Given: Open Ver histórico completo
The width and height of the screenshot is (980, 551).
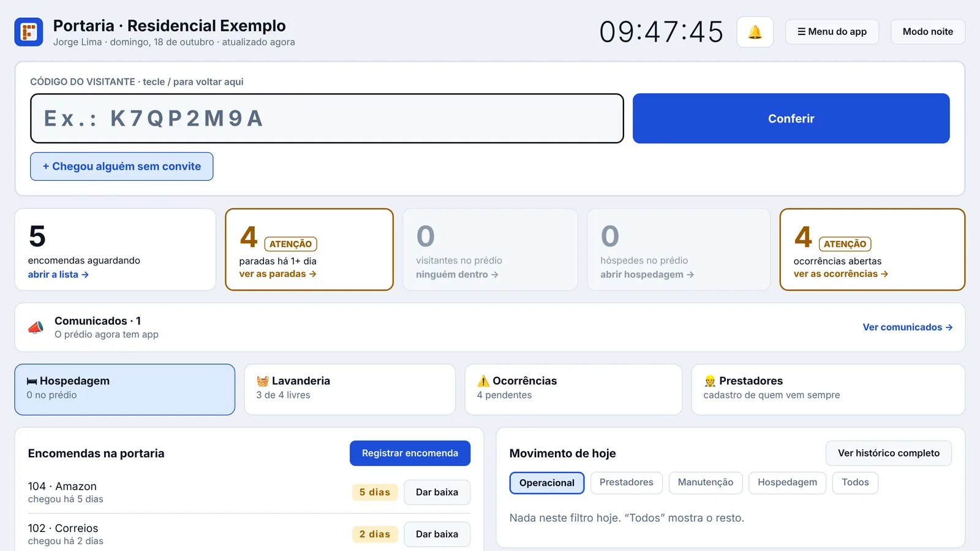Looking at the screenshot, I should tap(889, 454).
